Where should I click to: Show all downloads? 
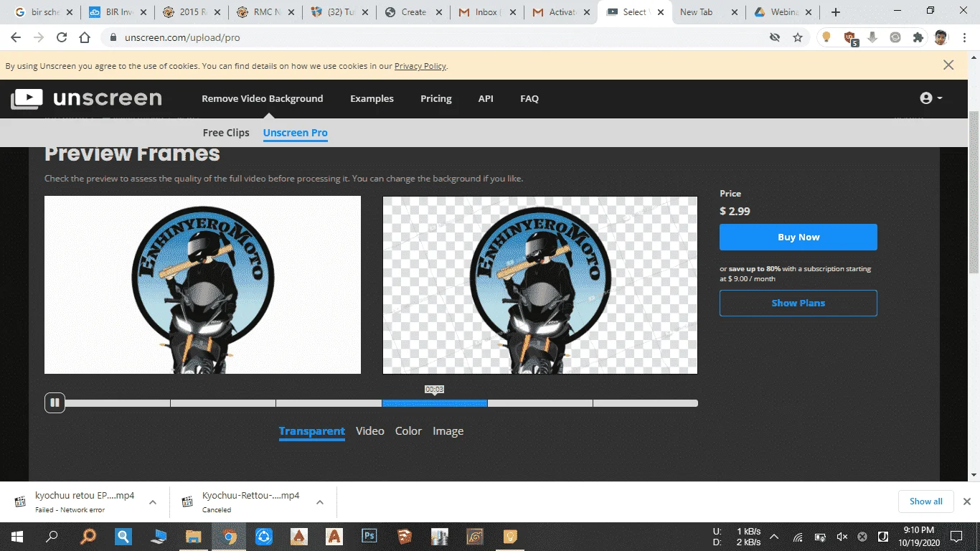[x=926, y=501]
